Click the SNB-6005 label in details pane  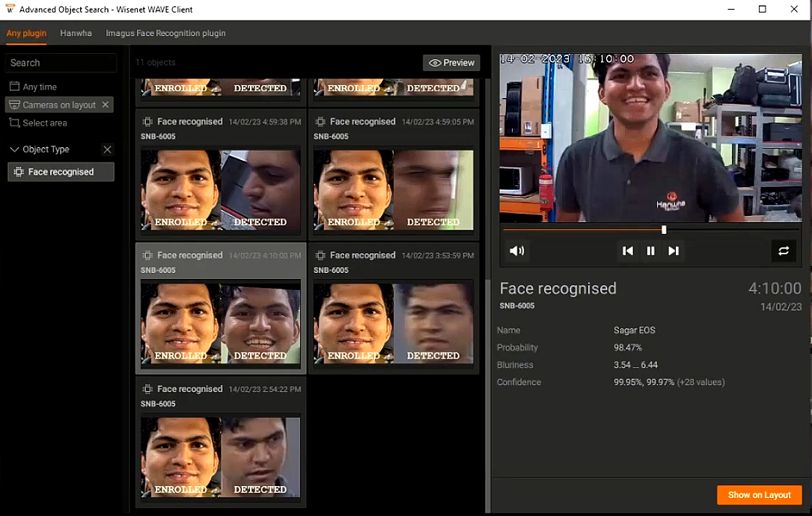tap(517, 306)
